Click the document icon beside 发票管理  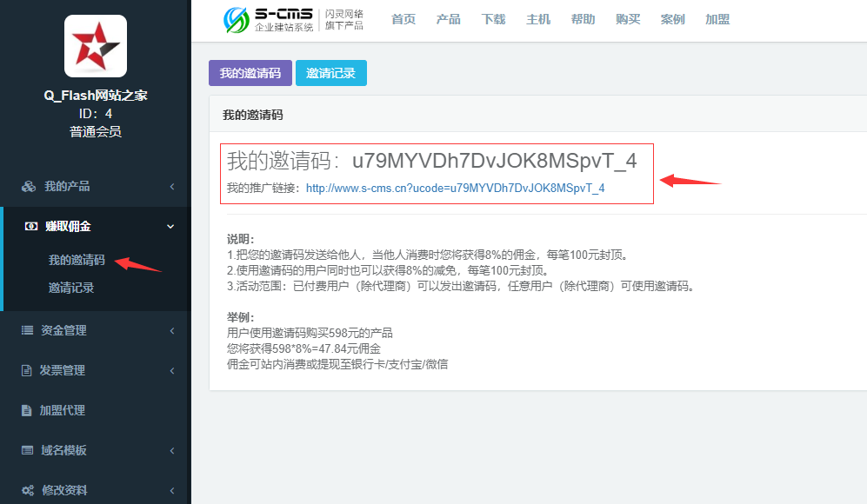(26, 370)
